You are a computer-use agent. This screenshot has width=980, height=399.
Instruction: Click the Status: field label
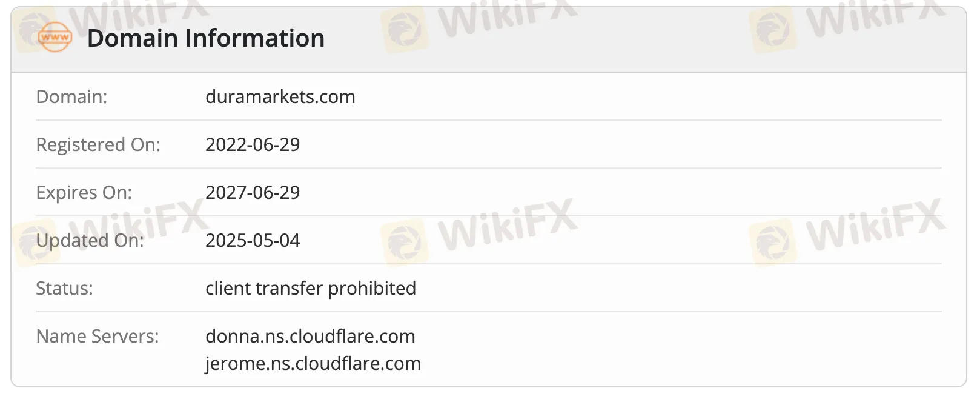(64, 288)
